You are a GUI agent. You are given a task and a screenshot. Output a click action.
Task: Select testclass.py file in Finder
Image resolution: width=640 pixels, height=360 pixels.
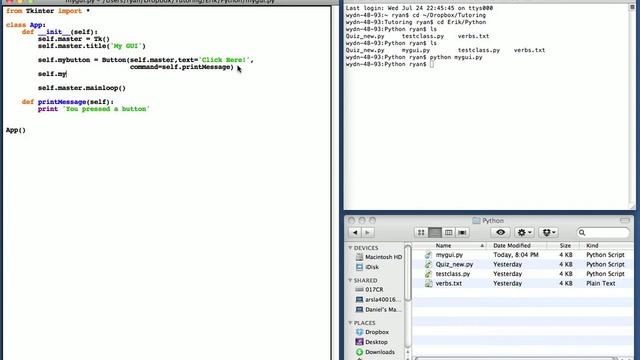(x=453, y=274)
